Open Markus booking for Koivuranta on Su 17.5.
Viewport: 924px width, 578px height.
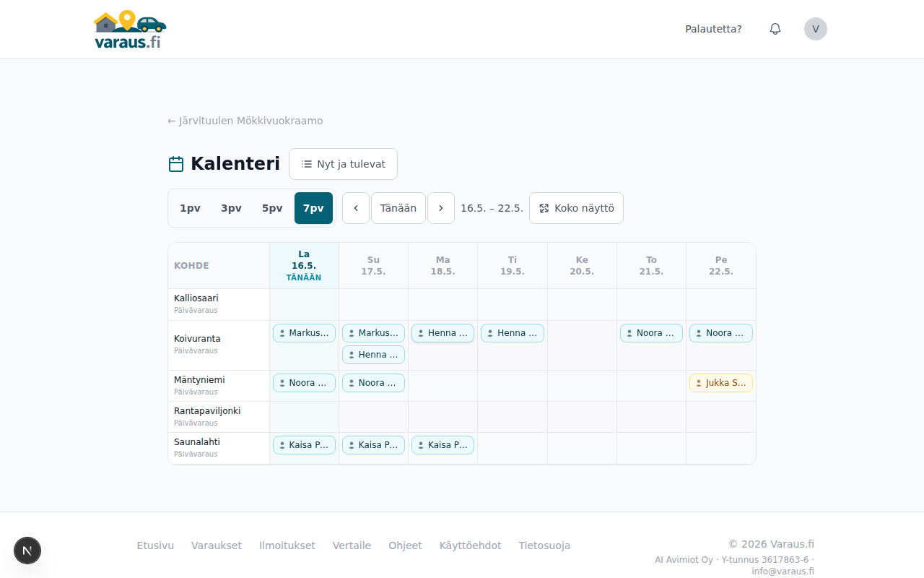coord(373,333)
